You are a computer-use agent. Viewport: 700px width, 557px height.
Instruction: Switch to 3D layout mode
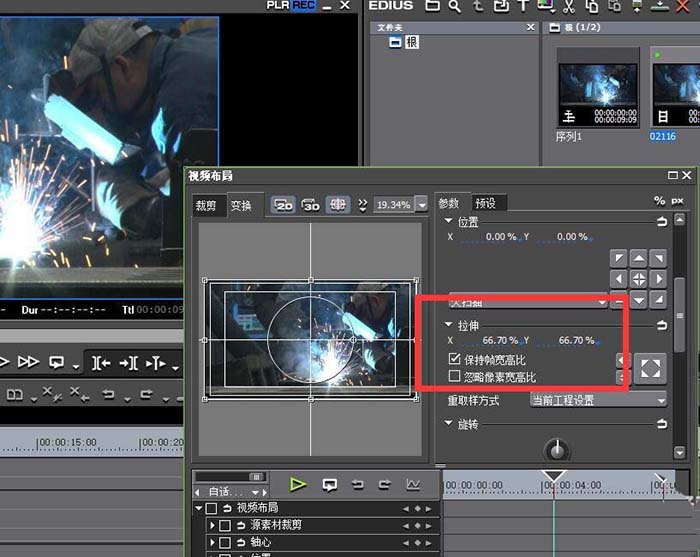[x=311, y=204]
